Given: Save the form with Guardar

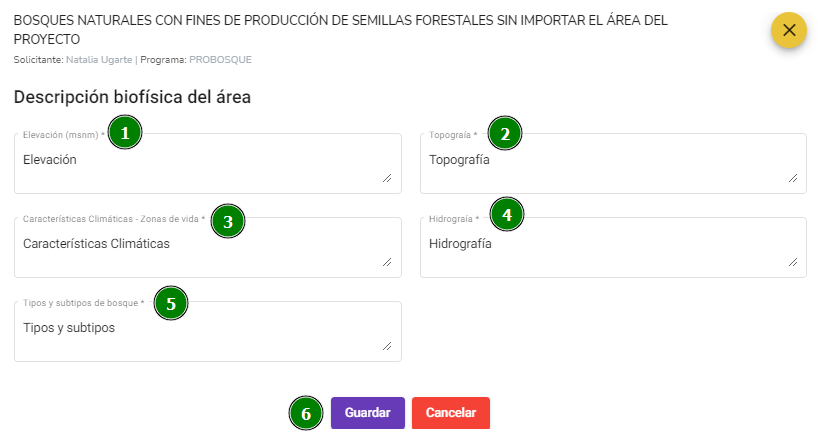Looking at the screenshot, I should click(x=368, y=413).
